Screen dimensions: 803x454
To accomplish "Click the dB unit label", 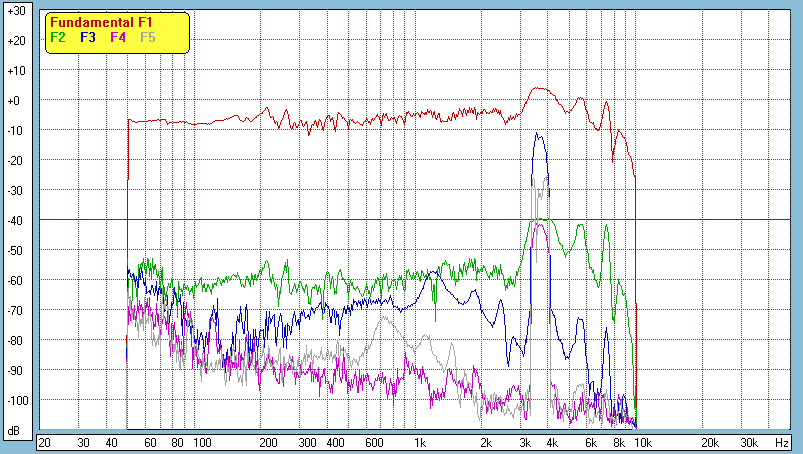I will coord(15,431).
